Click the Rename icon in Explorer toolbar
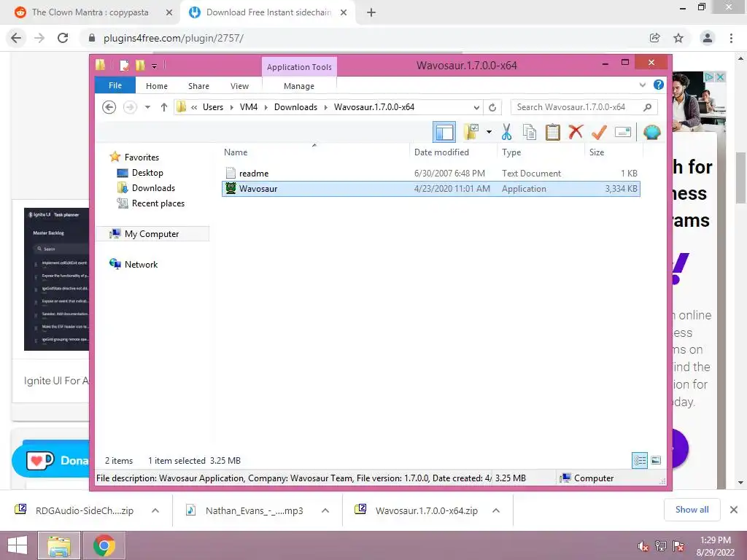The height and width of the screenshot is (560, 747). click(623, 132)
